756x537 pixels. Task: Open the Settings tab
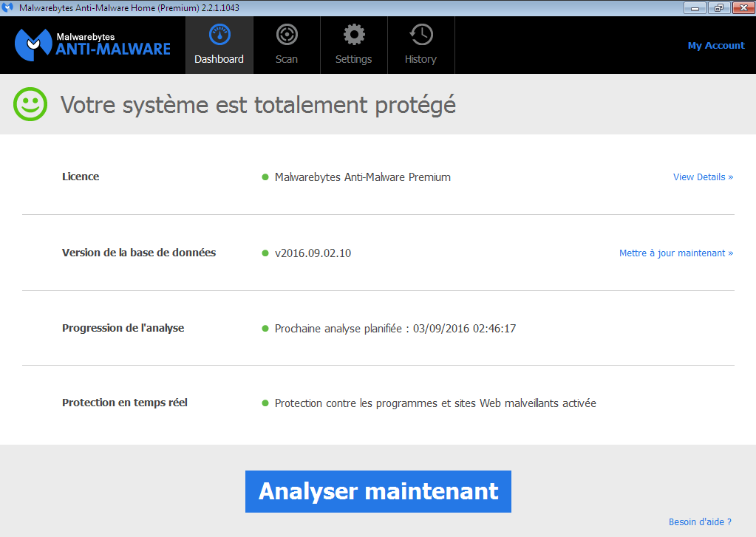[354, 45]
